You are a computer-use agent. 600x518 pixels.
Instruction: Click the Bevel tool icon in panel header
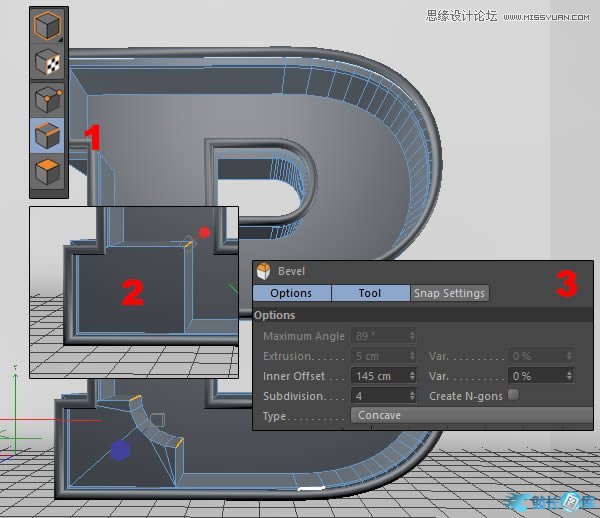264,271
